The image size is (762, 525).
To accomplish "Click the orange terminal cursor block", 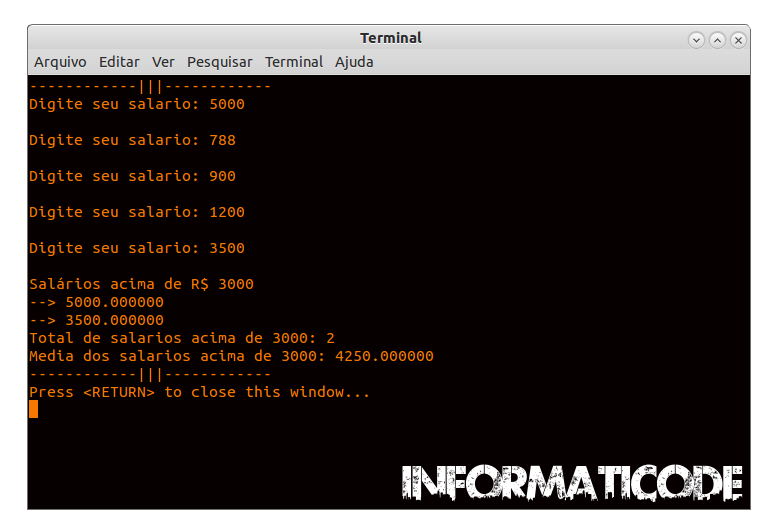I will (x=34, y=409).
